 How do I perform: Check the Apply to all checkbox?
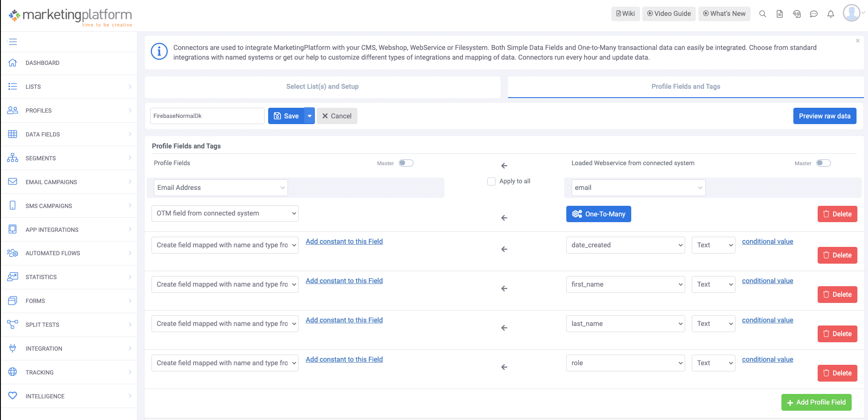[491, 182]
